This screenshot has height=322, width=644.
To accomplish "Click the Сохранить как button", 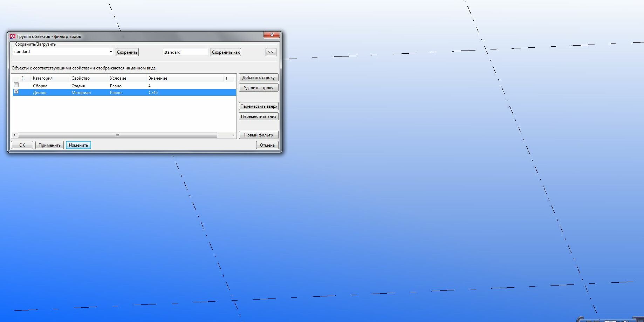I will pyautogui.click(x=226, y=52).
